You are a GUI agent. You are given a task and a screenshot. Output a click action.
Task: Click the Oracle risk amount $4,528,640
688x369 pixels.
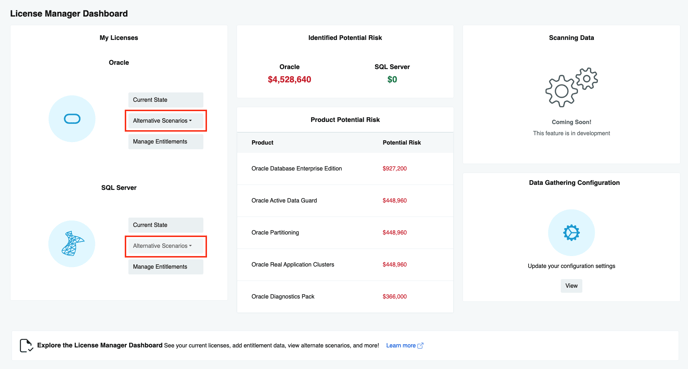(289, 79)
